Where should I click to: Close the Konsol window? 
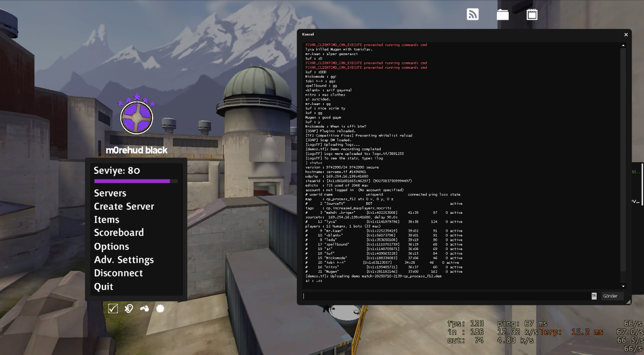pos(626,35)
